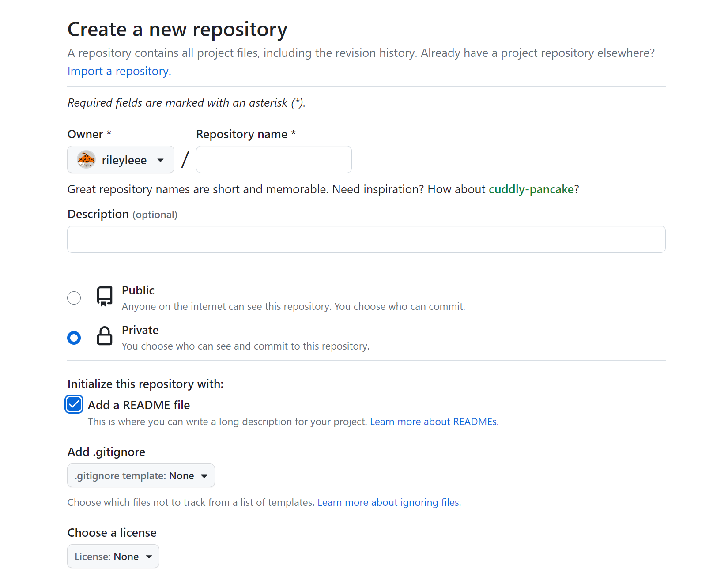Click the Create a new repository heading
728x576 pixels.
177,30
